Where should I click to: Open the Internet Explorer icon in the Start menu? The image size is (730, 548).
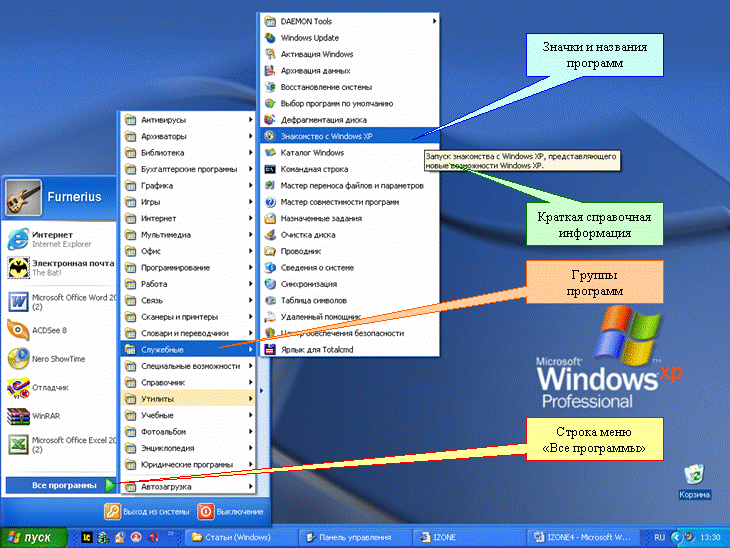point(18,239)
